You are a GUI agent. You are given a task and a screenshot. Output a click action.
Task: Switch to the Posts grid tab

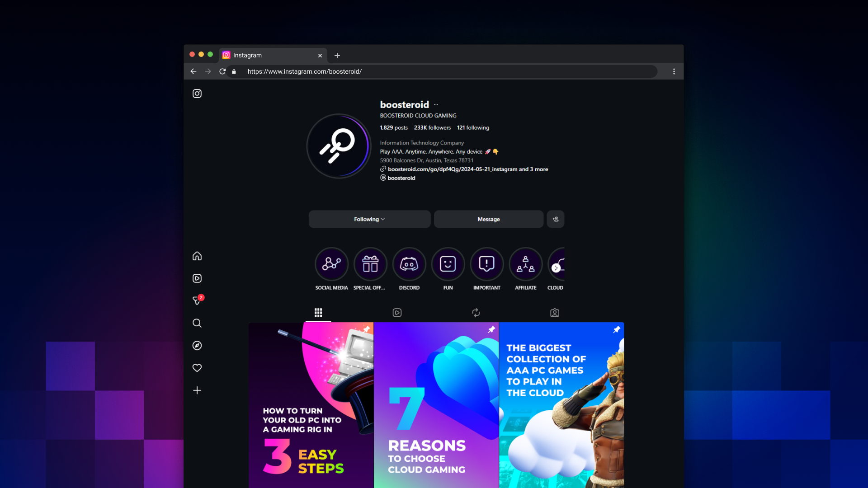pos(318,313)
